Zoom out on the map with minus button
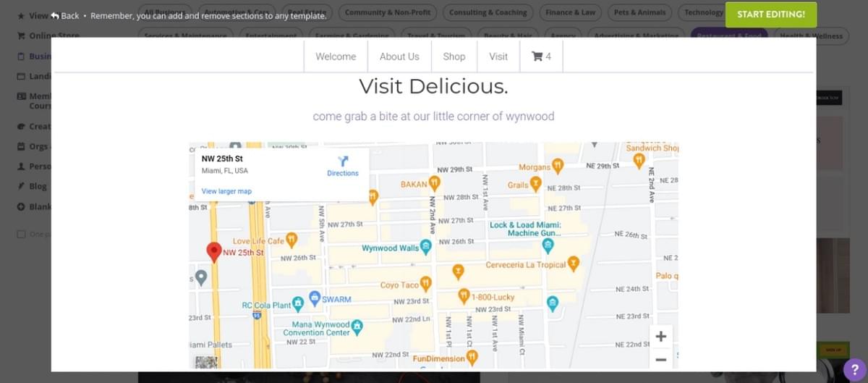The width and height of the screenshot is (868, 383). coord(660,359)
